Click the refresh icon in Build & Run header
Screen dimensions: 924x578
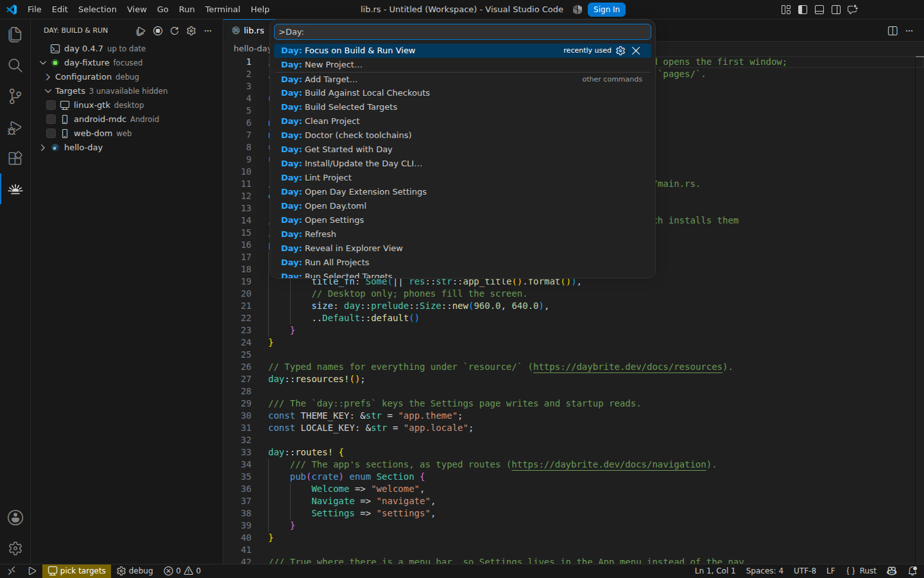[175, 31]
